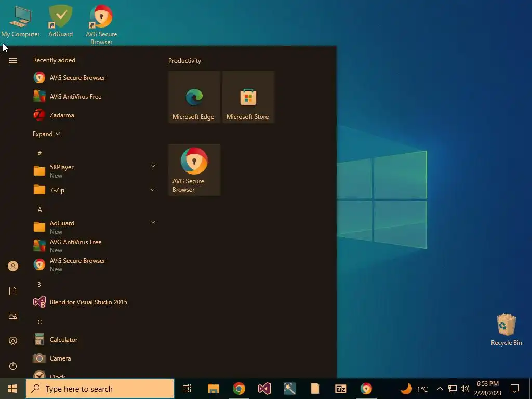Open the Camera app
532x399 pixels.
coord(95,358)
